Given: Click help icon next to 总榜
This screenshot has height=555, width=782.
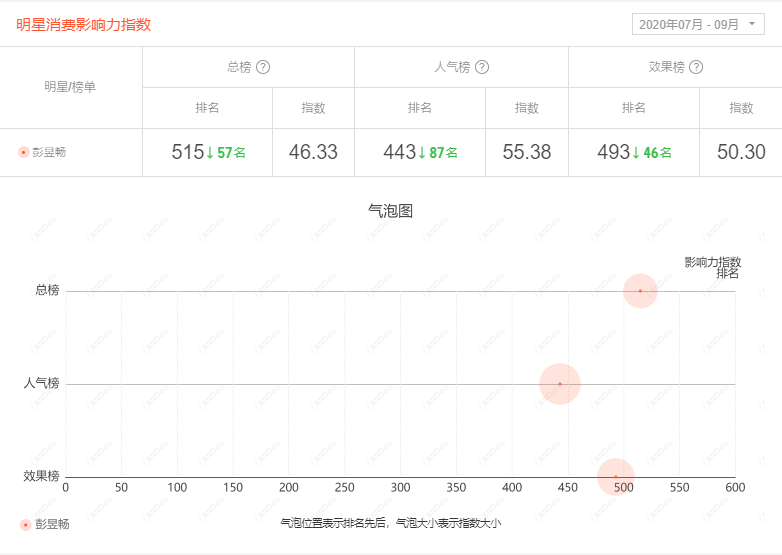Looking at the screenshot, I should [x=263, y=67].
